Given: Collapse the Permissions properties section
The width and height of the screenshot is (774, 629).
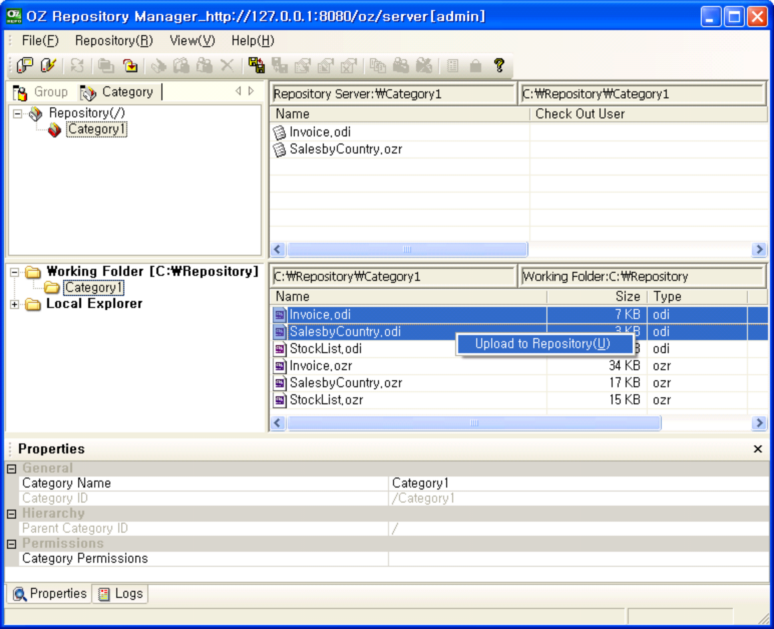Looking at the screenshot, I should 12,544.
